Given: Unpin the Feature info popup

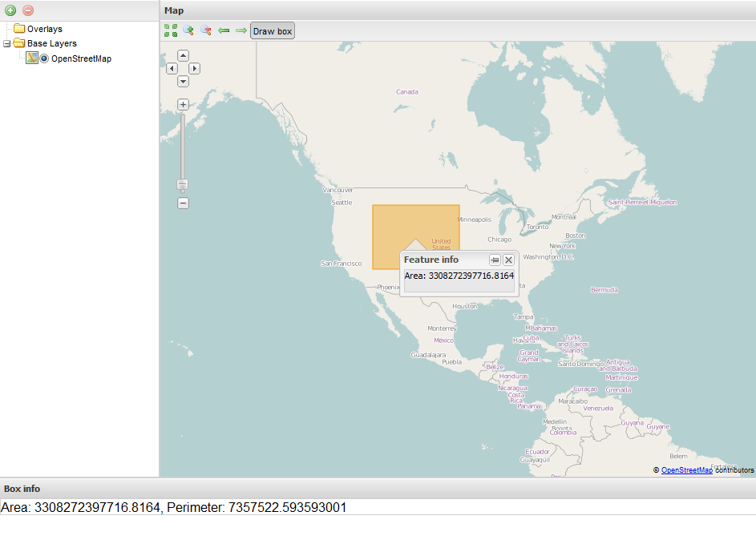Looking at the screenshot, I should click(495, 260).
